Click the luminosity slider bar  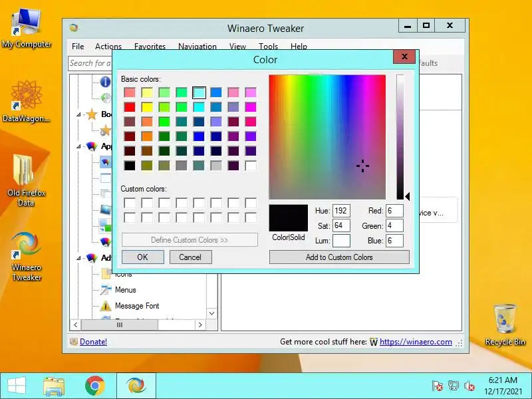click(x=400, y=137)
